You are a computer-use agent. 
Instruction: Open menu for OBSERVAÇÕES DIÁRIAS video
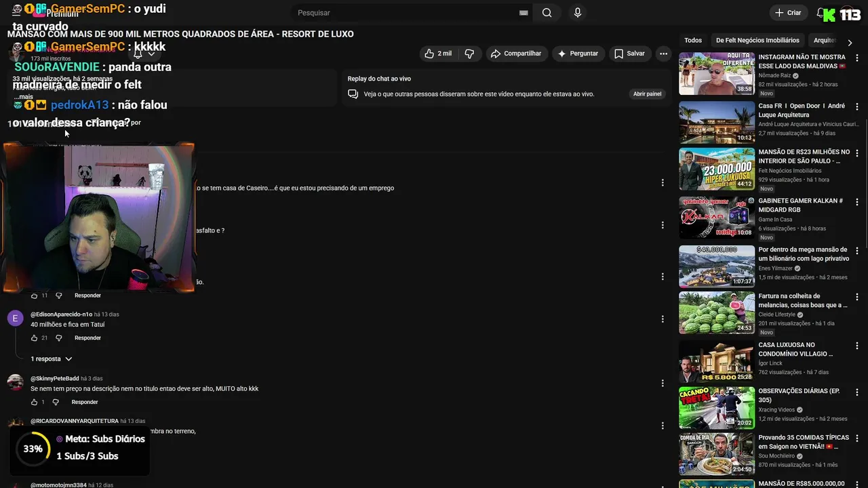click(857, 392)
